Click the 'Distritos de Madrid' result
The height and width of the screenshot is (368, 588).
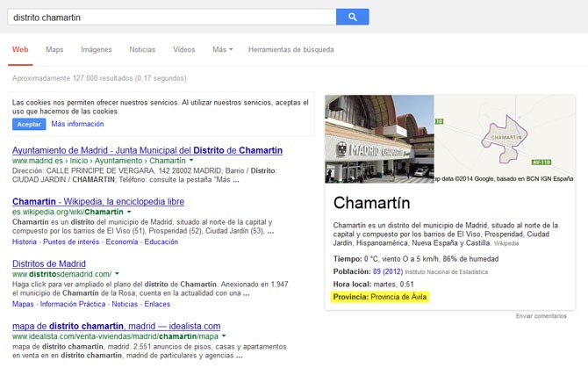click(x=49, y=263)
